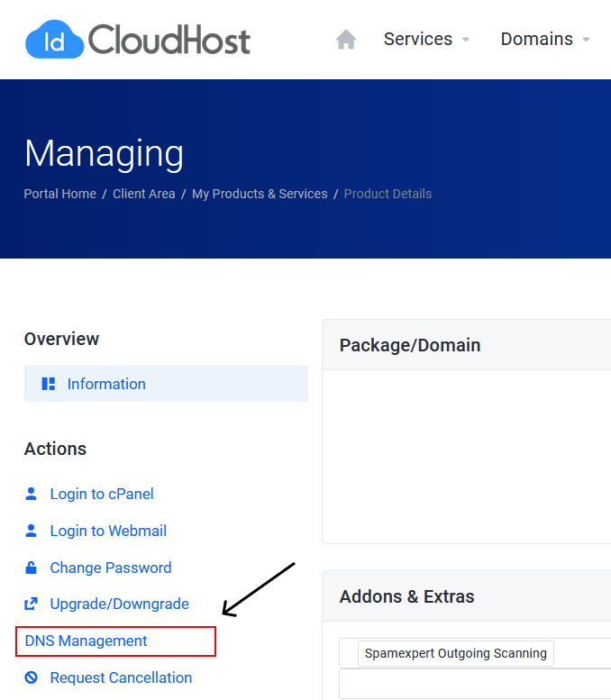Screen dimensions: 611x700
Task: Click the Product Details breadcrumb item
Action: click(x=388, y=194)
